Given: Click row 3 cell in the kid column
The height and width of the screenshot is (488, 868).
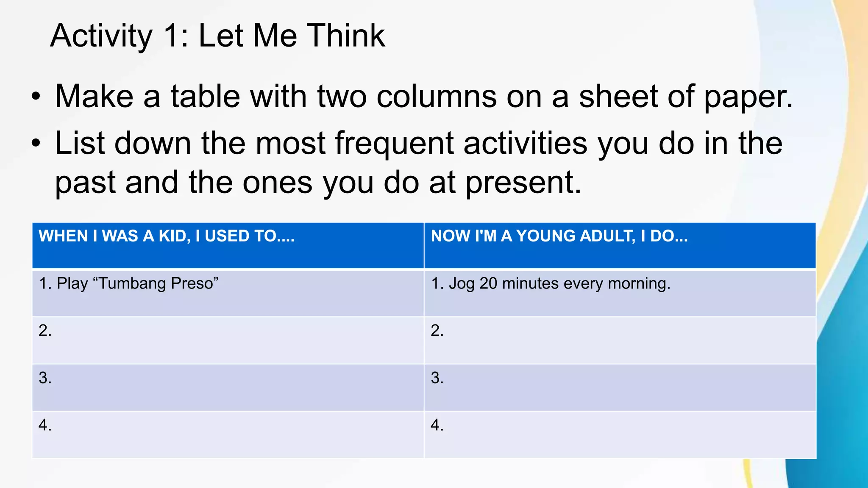Looking at the screenshot, I should pyautogui.click(x=228, y=387).
